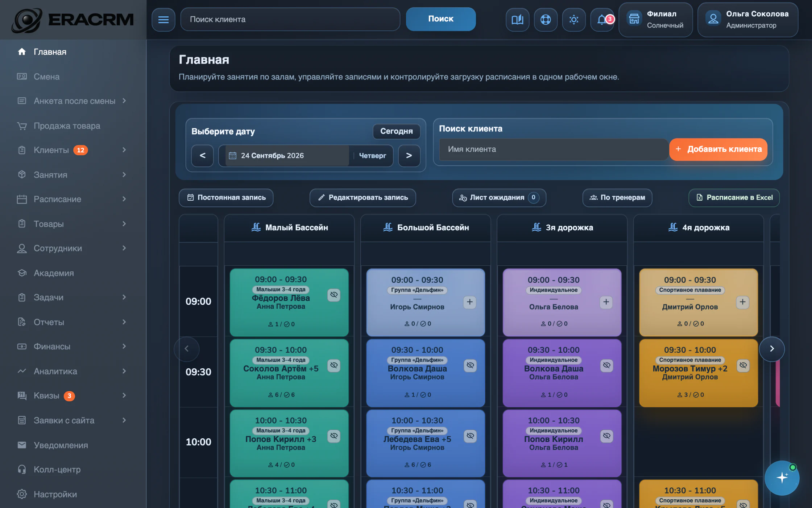Open Постоянная запись
The height and width of the screenshot is (508, 812).
226,197
